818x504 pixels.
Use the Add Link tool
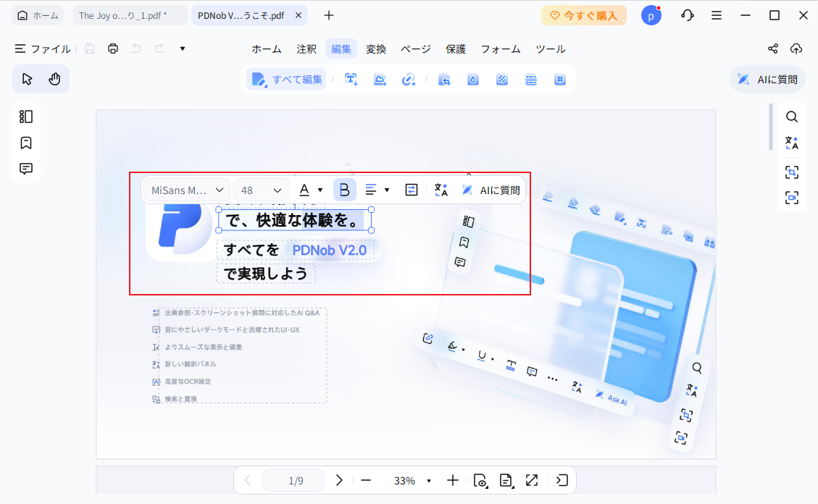409,80
